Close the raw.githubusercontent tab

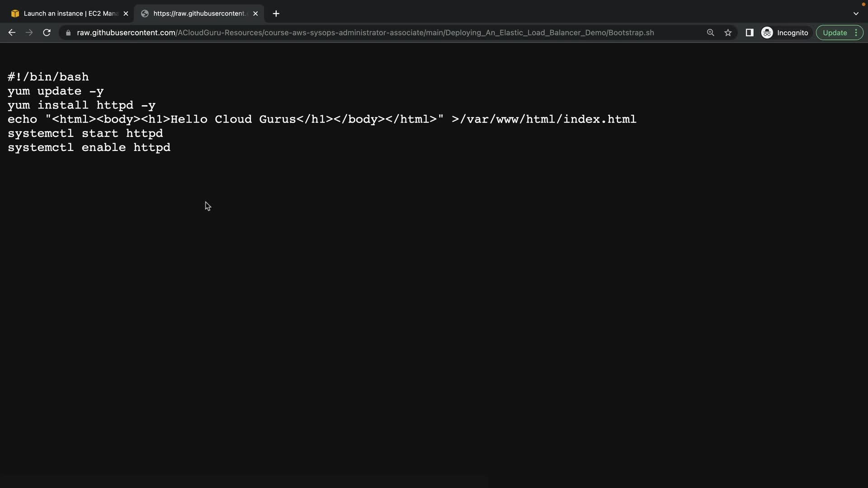255,14
